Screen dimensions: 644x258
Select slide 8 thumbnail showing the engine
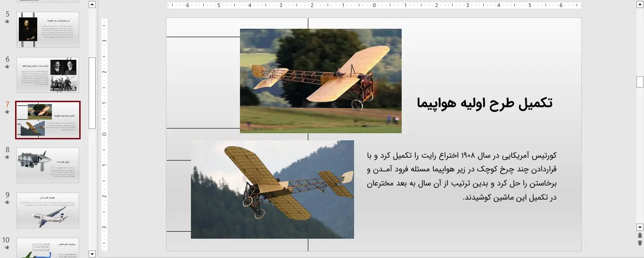point(48,165)
